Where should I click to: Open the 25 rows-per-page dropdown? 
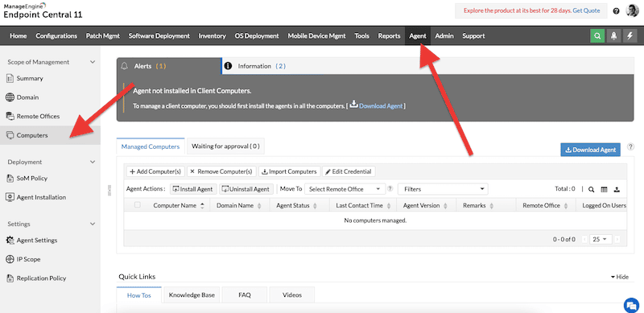click(x=601, y=239)
